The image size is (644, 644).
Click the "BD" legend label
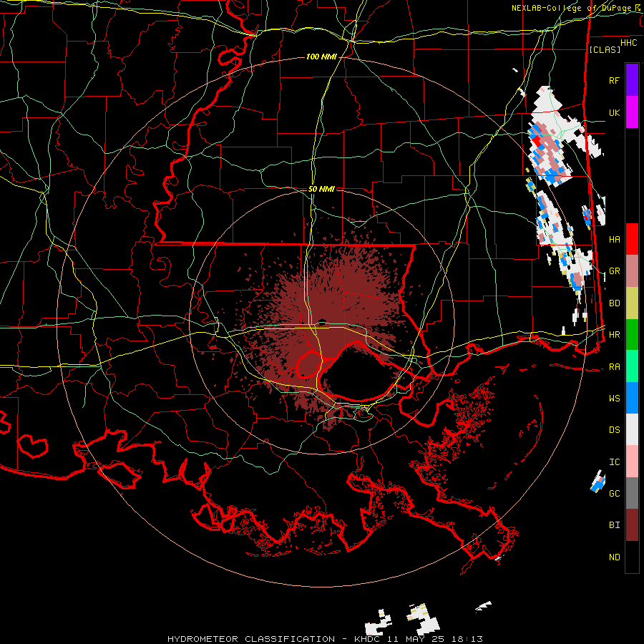pyautogui.click(x=614, y=303)
